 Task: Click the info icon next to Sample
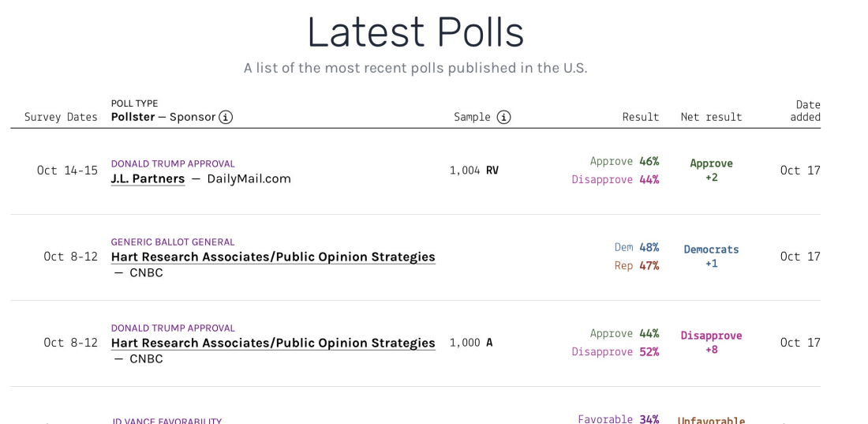point(503,117)
